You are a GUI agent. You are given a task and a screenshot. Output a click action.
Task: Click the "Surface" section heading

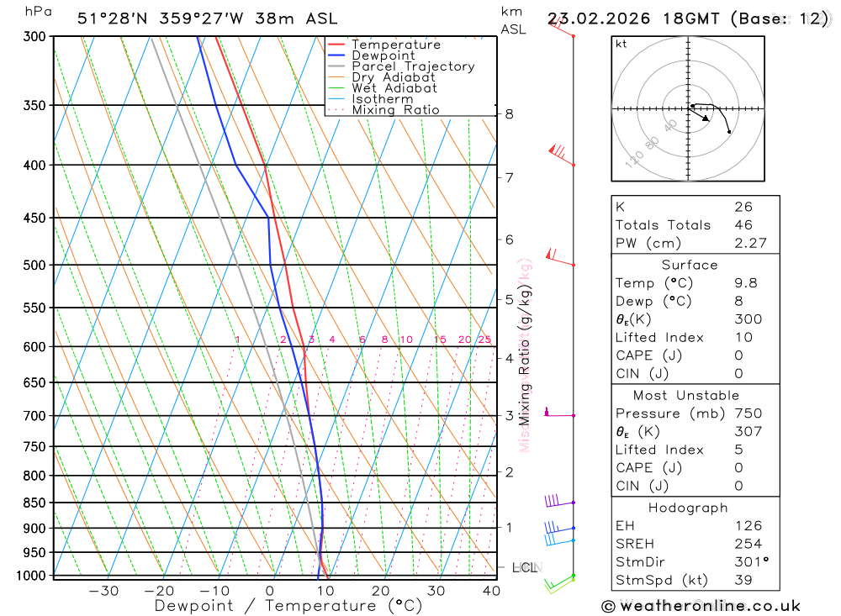click(x=690, y=265)
